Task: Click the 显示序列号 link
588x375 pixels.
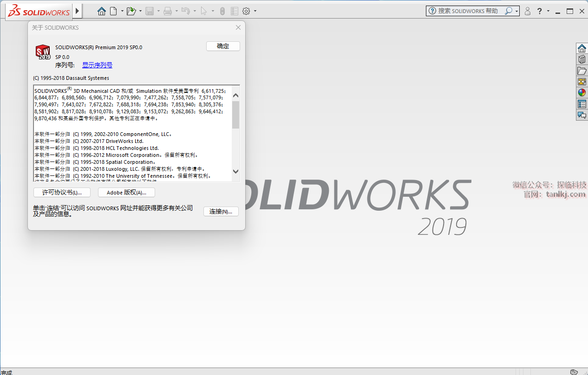Action: (x=97, y=65)
